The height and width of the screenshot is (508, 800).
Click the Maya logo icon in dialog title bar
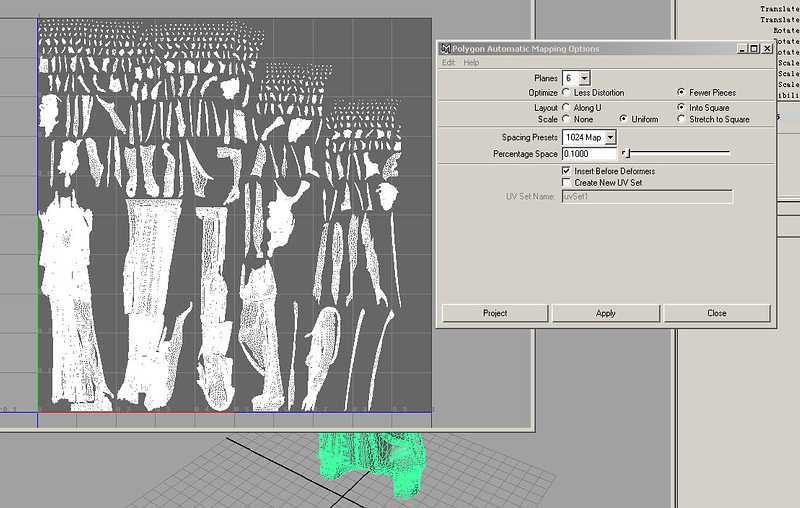coord(445,49)
